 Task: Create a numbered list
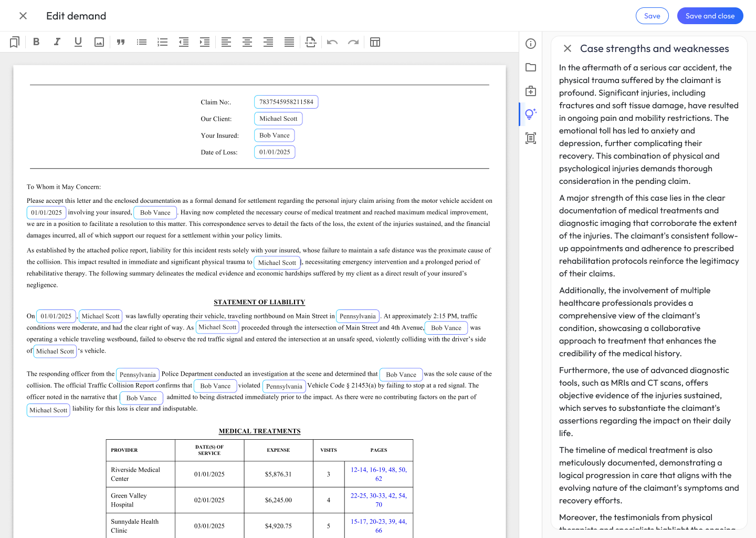tap(163, 42)
